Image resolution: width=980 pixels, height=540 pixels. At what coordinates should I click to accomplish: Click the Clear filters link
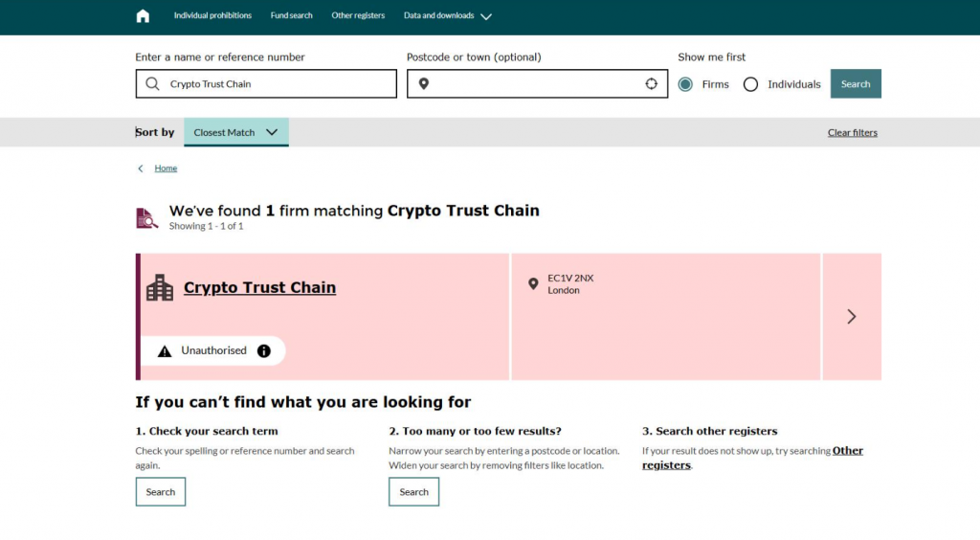[853, 132]
